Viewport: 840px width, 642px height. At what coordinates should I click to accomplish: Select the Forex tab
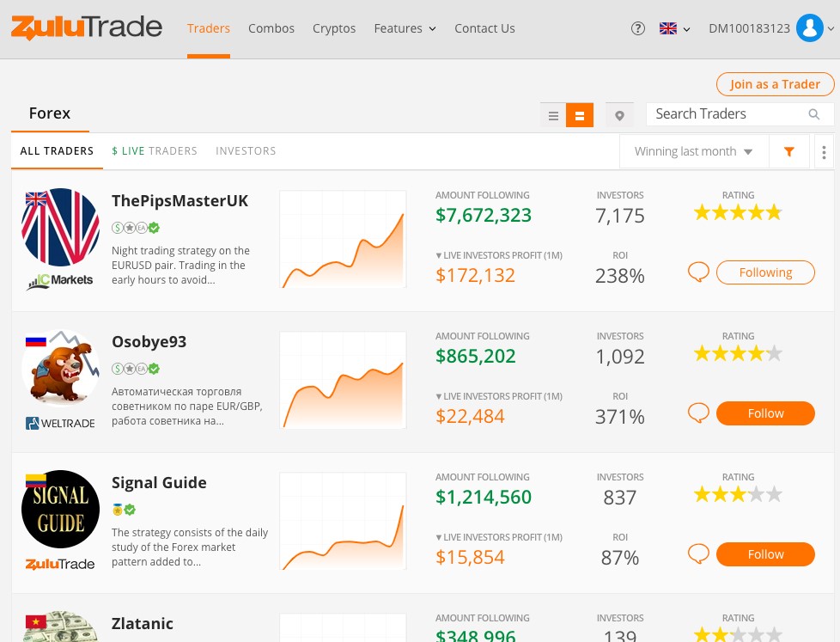pyautogui.click(x=50, y=113)
